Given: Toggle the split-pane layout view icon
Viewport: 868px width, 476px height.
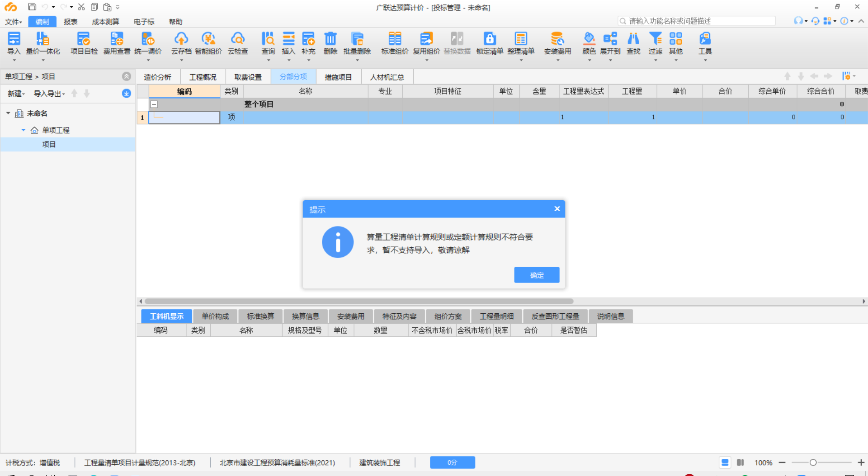Looking at the screenshot, I should tap(740, 462).
